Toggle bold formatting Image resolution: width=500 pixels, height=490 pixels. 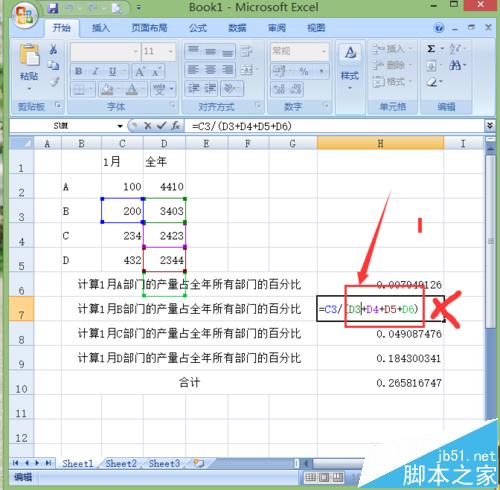pyautogui.click(x=79, y=71)
